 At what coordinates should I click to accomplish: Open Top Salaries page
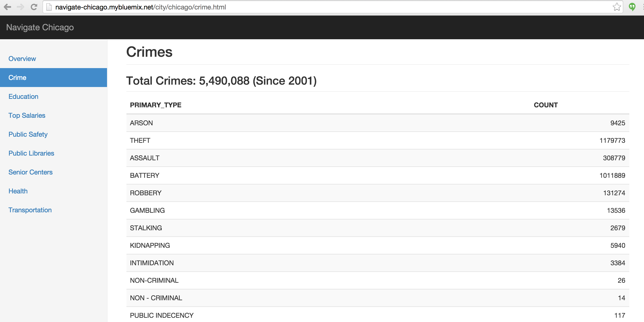[27, 116]
